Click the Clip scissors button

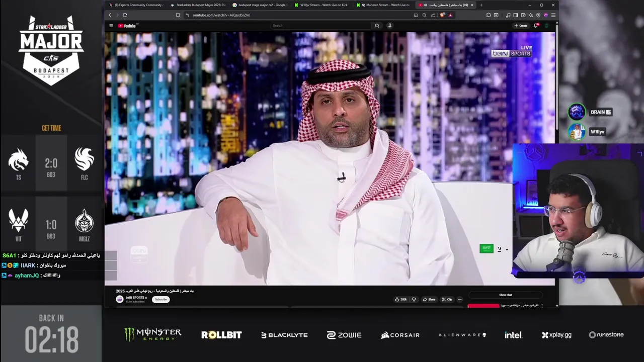click(x=447, y=299)
